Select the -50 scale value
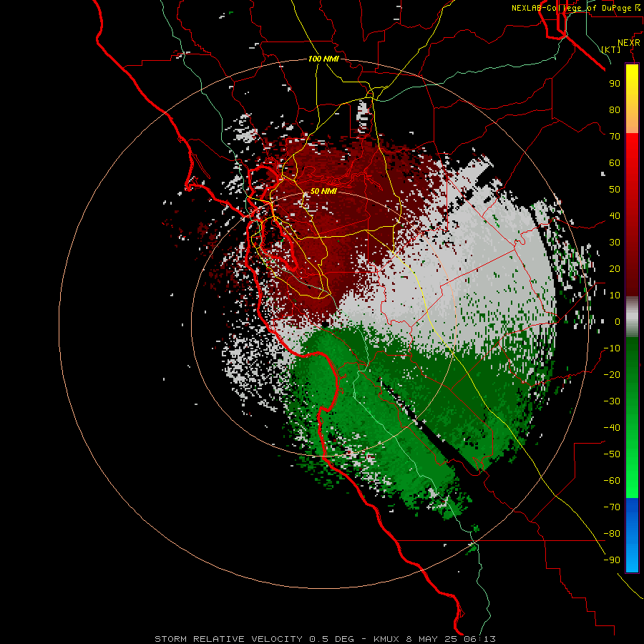 coord(612,454)
